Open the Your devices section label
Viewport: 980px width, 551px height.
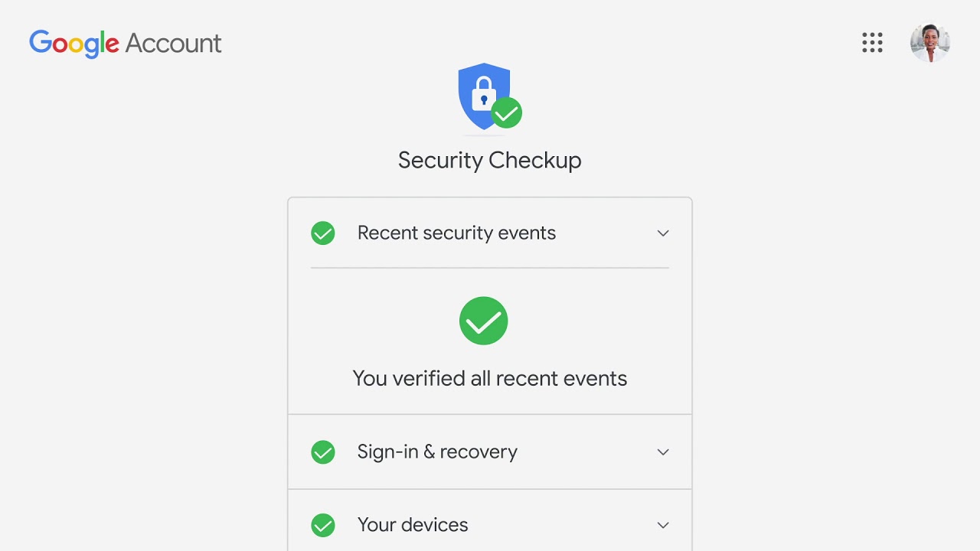413,525
